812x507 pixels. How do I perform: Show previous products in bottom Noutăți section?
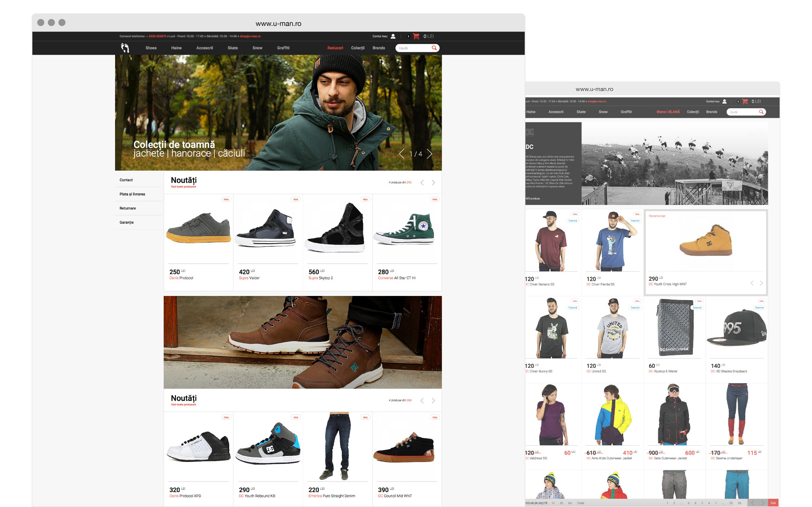[422, 401]
